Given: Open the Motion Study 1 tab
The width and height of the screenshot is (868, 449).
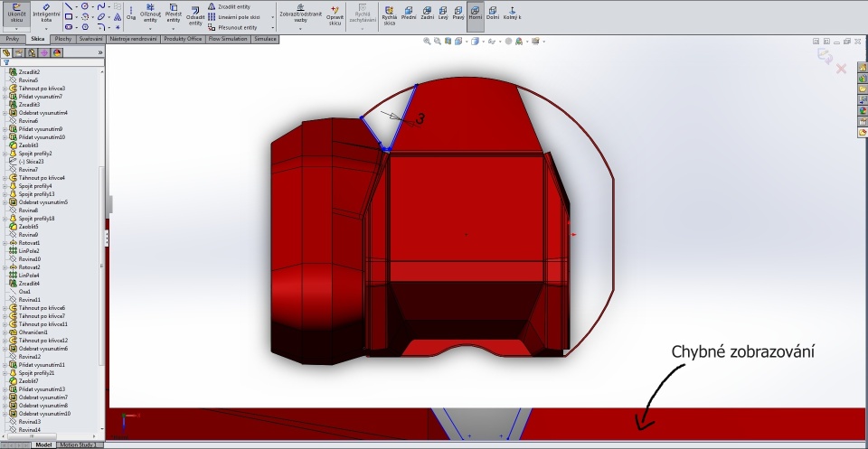Looking at the screenshot, I should click(x=79, y=444).
